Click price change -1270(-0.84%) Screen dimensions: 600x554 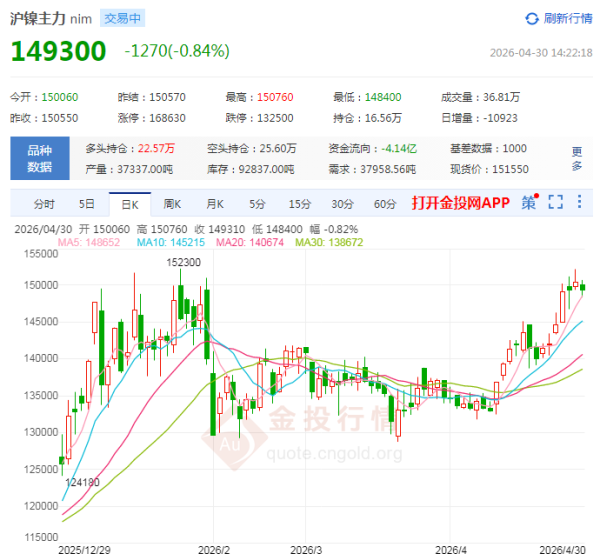(177, 51)
